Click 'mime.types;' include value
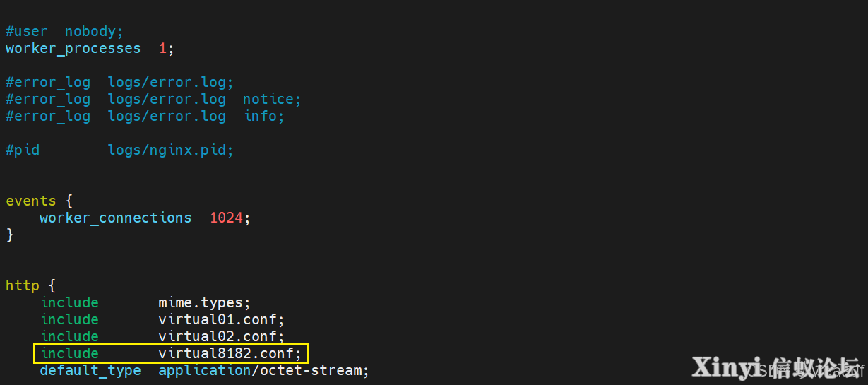The image size is (868, 385). (205, 303)
